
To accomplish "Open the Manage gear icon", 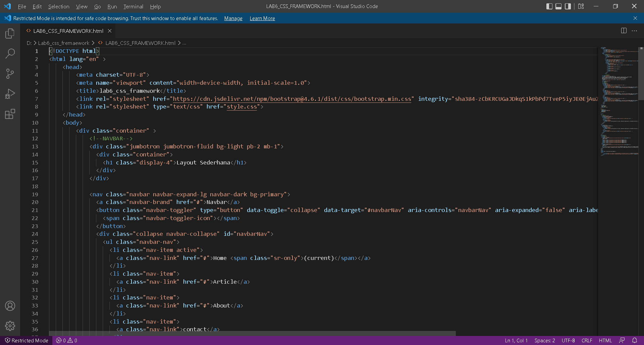I will 10,326.
